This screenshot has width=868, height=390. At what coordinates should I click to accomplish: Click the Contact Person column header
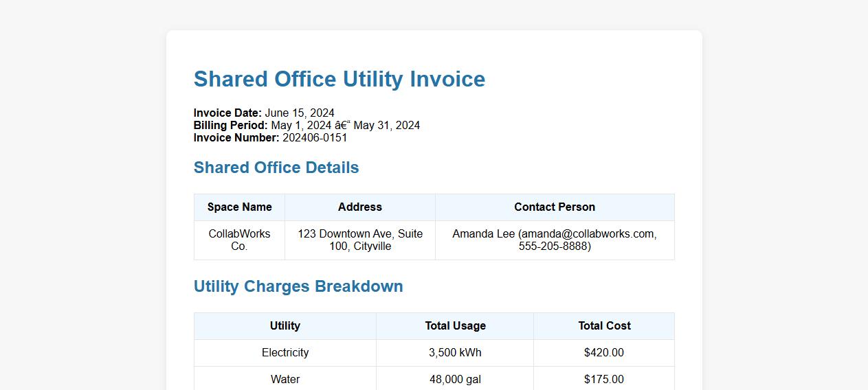(555, 207)
